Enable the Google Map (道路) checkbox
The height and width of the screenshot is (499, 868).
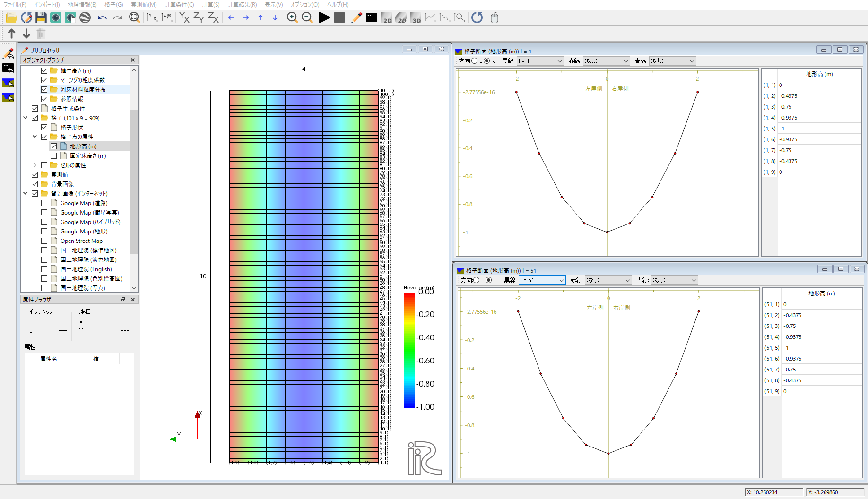[x=44, y=203]
